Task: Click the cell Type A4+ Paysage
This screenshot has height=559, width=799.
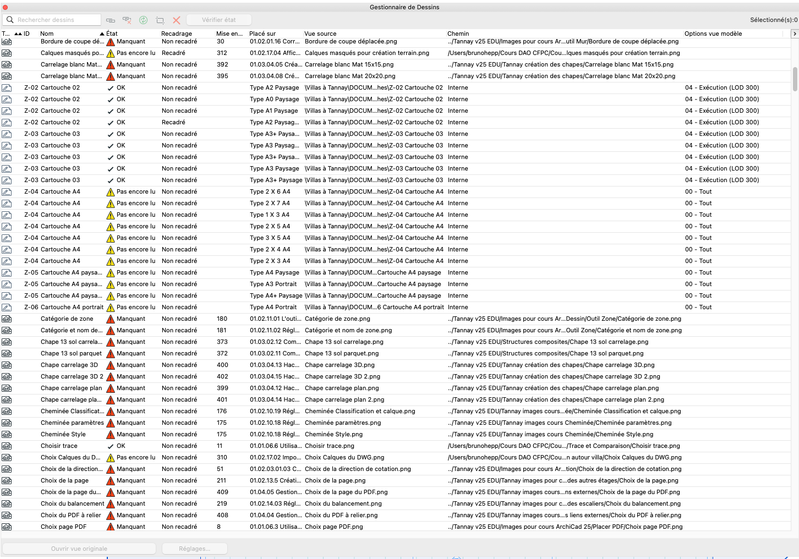Action: coord(276,296)
